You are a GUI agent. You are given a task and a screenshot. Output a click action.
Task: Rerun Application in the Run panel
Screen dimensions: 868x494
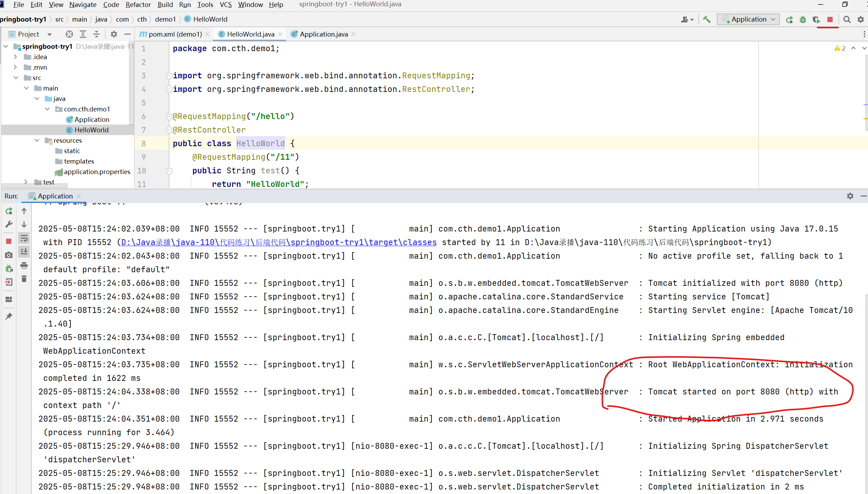click(x=9, y=211)
